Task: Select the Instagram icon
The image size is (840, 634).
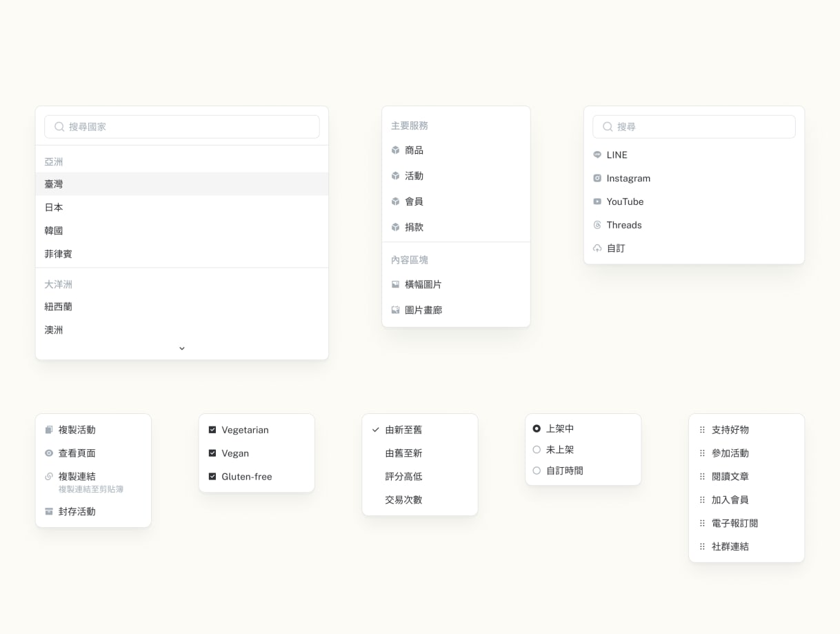Action: tap(597, 178)
